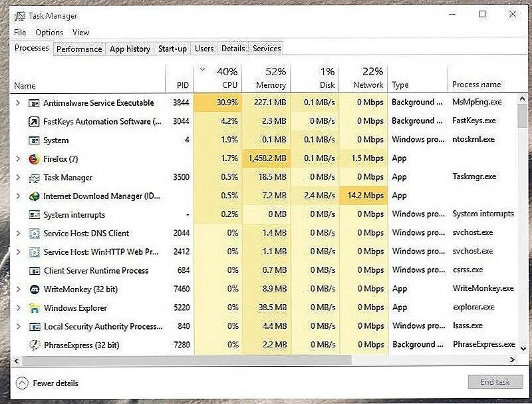Image resolution: width=532 pixels, height=404 pixels.
Task: Expand the Antimalware Service Executable group
Action: pos(18,102)
